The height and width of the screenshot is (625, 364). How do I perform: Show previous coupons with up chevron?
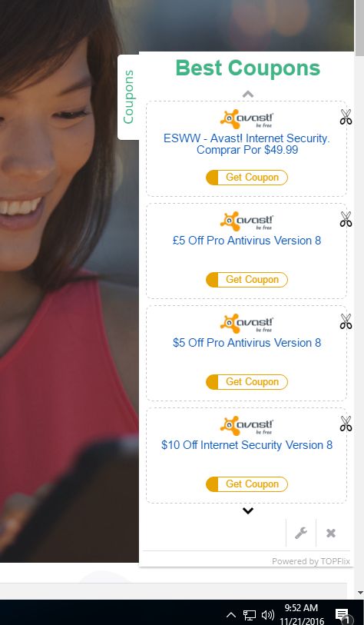click(248, 94)
